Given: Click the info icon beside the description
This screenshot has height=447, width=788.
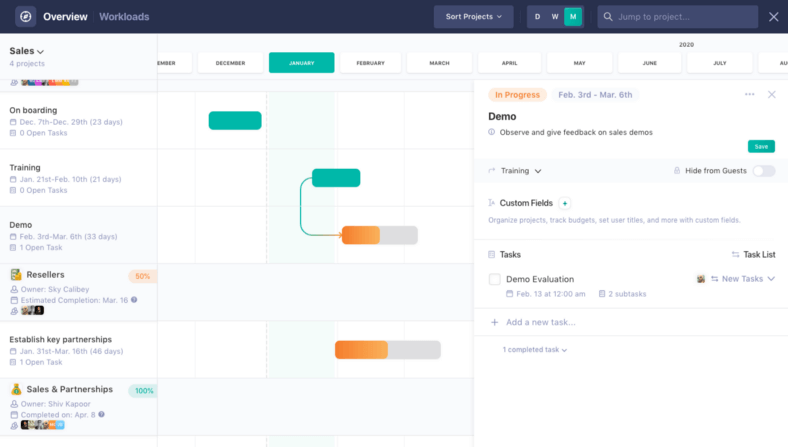Looking at the screenshot, I should (491, 132).
